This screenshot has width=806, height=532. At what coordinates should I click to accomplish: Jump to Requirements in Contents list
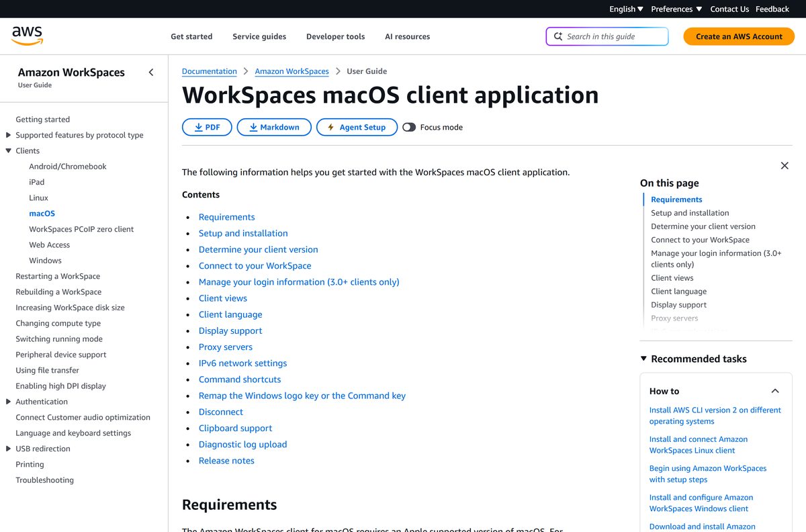(x=227, y=217)
